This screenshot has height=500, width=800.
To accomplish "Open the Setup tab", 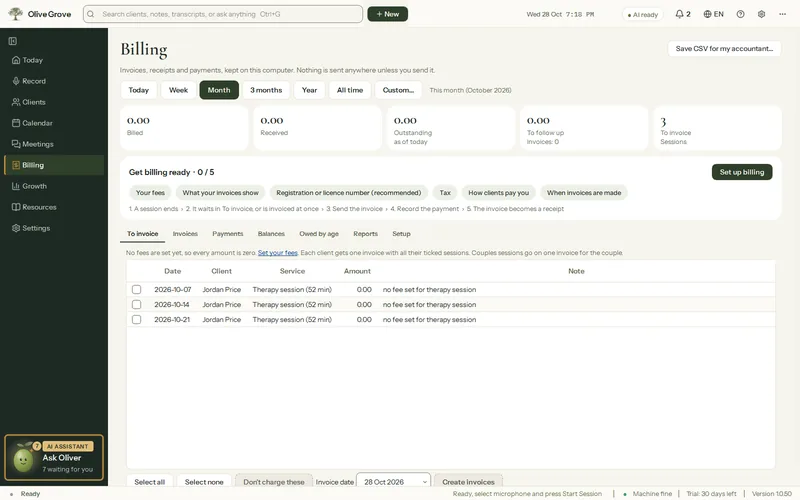I will (401, 234).
